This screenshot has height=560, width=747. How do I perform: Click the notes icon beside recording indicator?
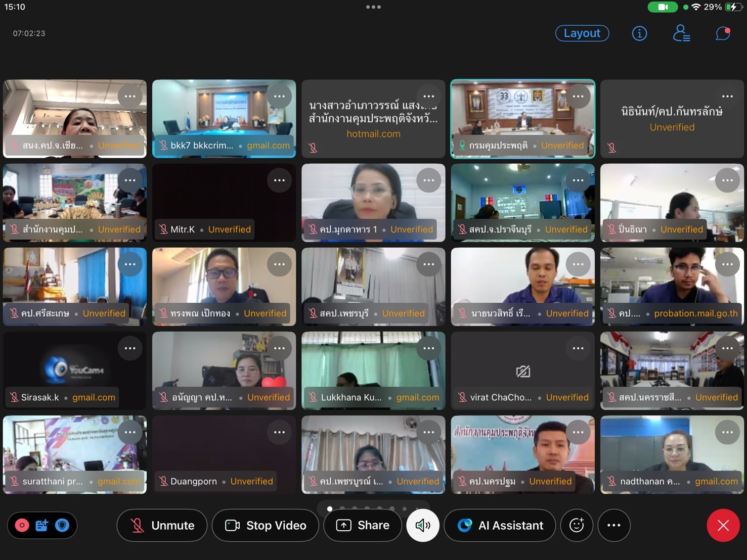(42, 526)
